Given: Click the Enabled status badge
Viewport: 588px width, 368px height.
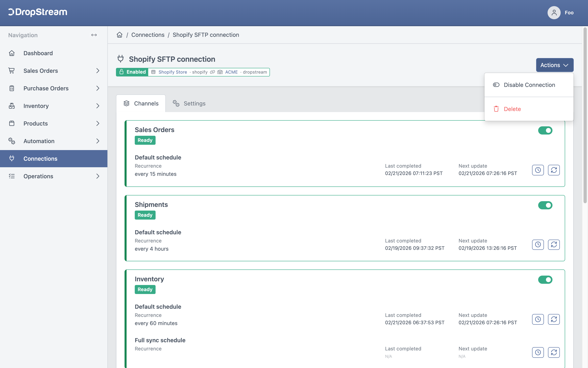Looking at the screenshot, I should pyautogui.click(x=132, y=72).
